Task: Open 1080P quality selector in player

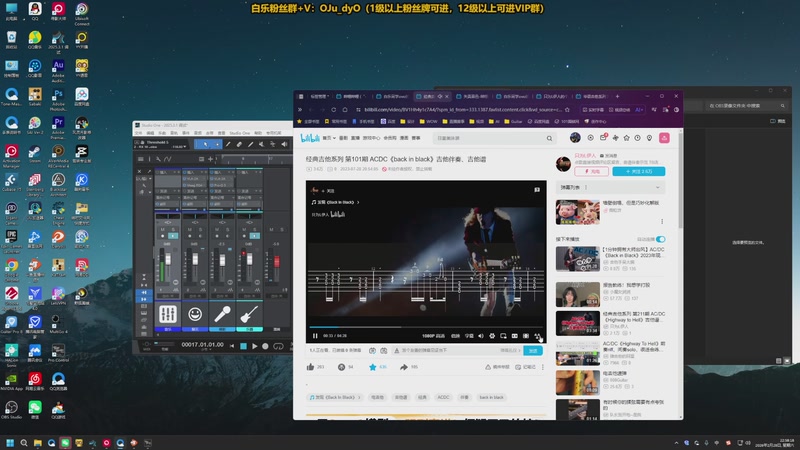Action: pos(433,336)
